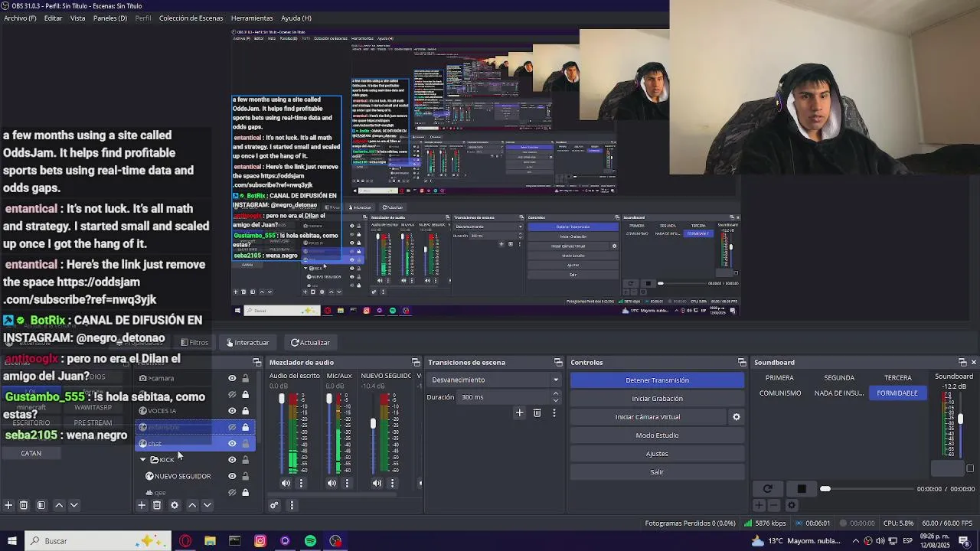This screenshot has width=980, height=551.
Task: Move source up in Fuentes toolbar
Action: pos(192,505)
